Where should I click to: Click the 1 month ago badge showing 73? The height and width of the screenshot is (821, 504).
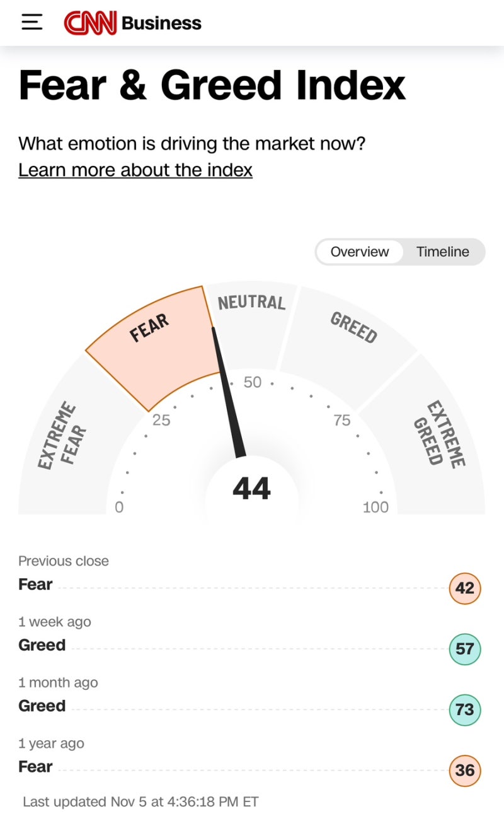(x=464, y=709)
